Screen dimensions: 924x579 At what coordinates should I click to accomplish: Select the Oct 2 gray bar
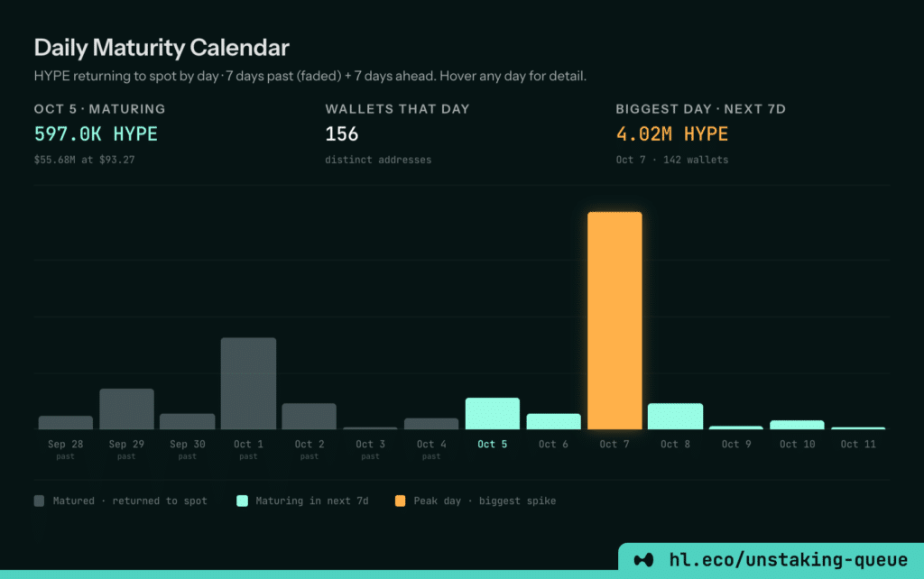coord(310,417)
